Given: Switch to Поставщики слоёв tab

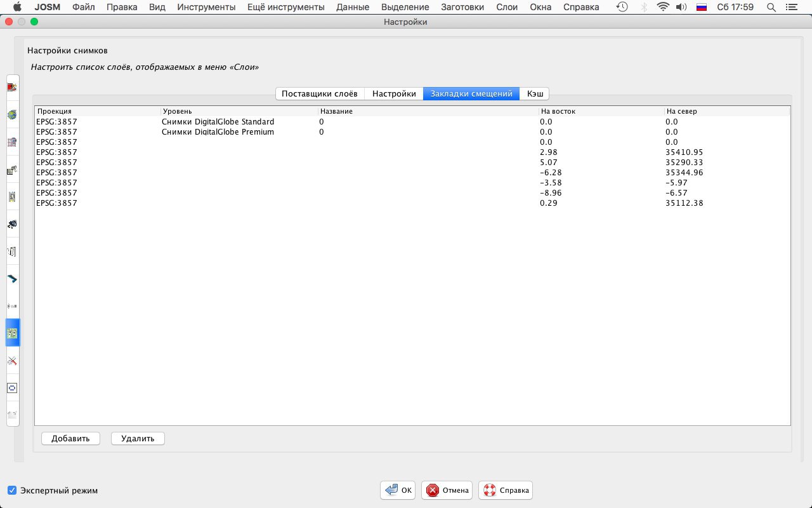Looking at the screenshot, I should 320,93.
